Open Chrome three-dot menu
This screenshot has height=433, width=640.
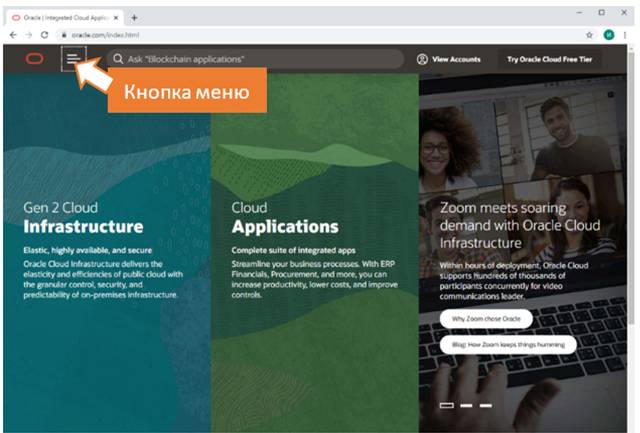click(626, 34)
